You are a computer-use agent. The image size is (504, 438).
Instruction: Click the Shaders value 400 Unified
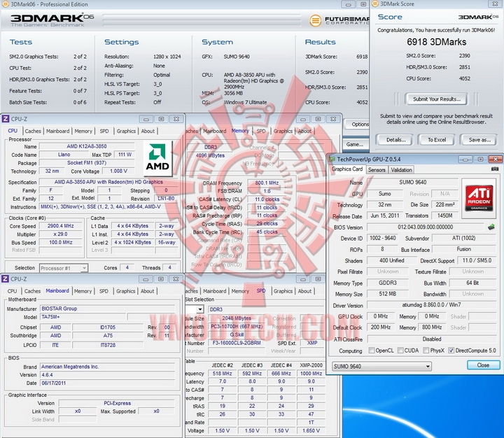pos(391,260)
